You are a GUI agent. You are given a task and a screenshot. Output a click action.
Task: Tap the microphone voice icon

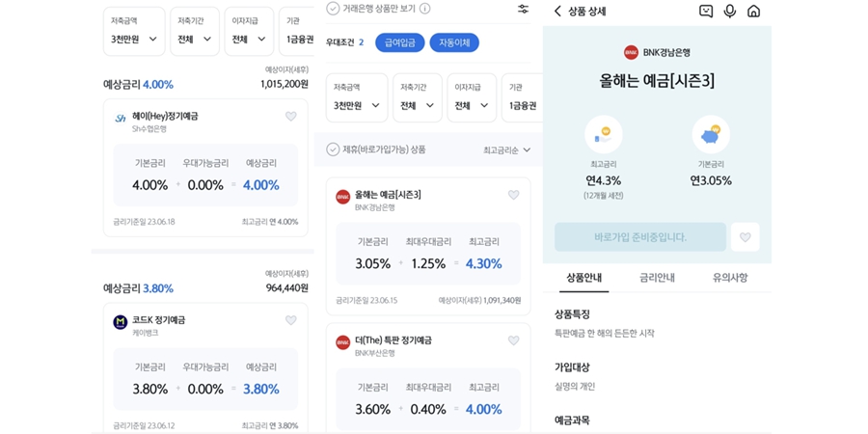click(x=730, y=11)
